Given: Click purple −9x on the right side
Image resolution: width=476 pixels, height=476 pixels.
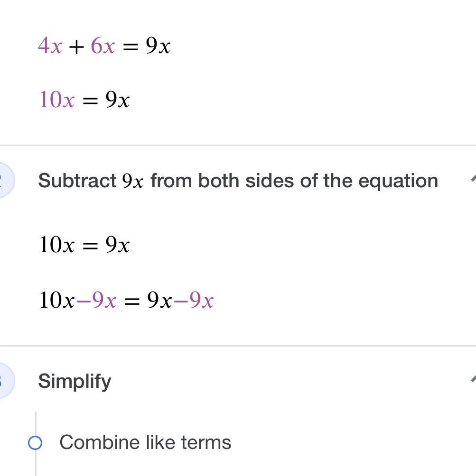Looking at the screenshot, I should (x=194, y=301).
